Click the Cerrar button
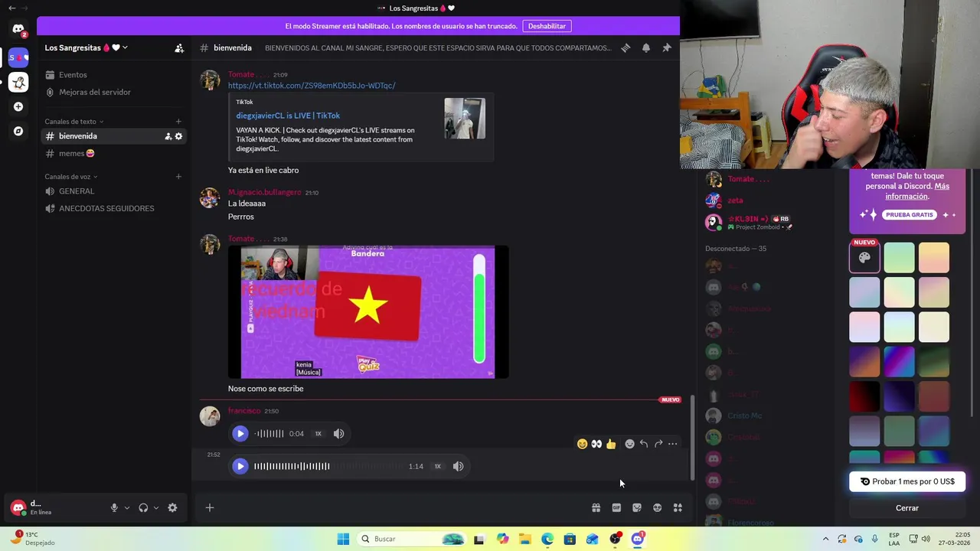The width and height of the screenshot is (980, 551). [907, 508]
